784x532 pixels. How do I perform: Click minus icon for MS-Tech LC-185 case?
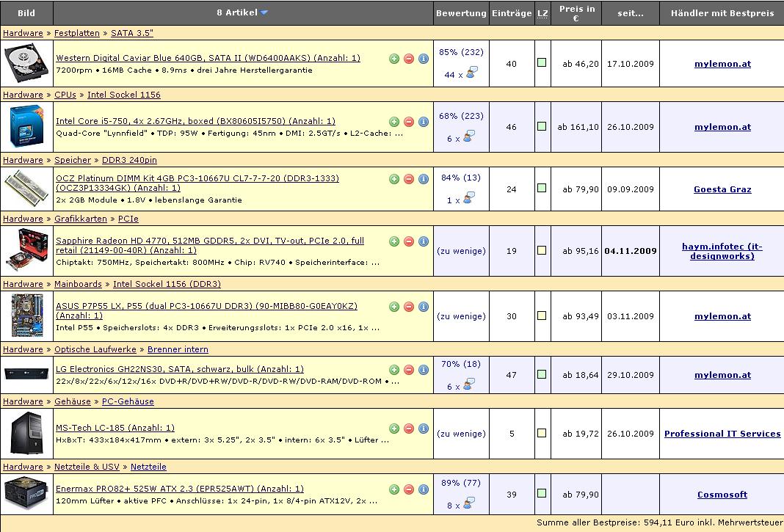pyautogui.click(x=408, y=429)
